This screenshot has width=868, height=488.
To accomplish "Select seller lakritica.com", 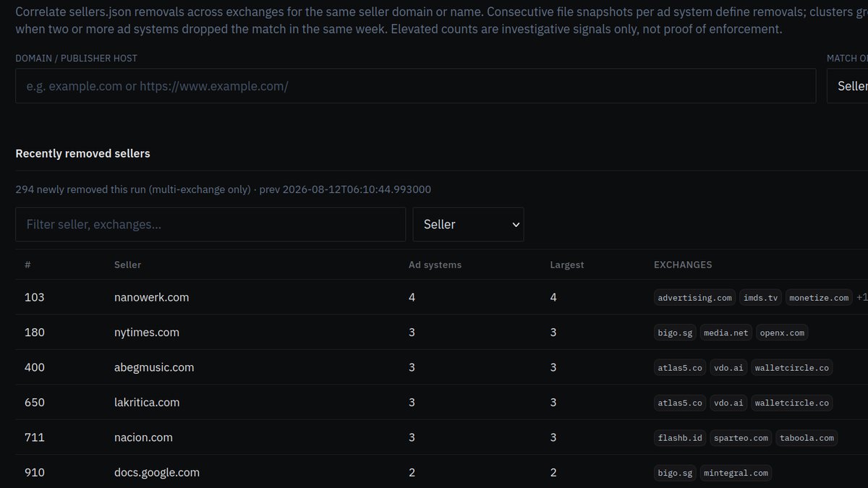I will click(x=147, y=402).
